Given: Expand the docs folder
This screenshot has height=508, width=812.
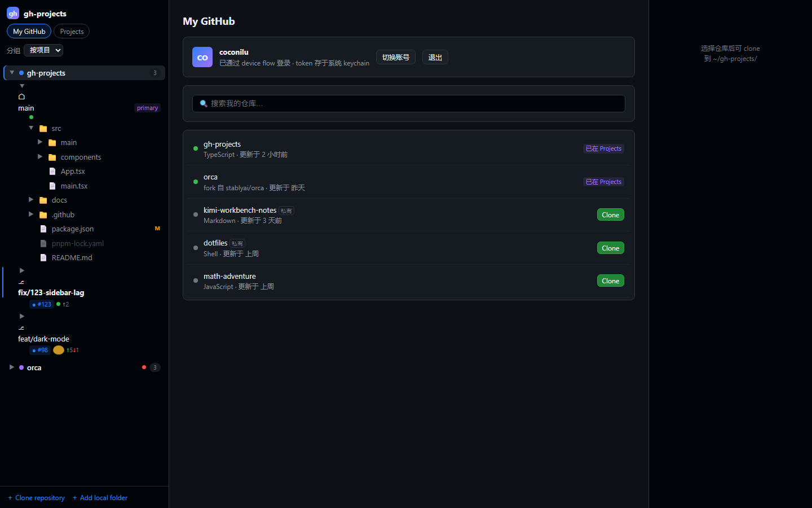Looking at the screenshot, I should (x=31, y=200).
